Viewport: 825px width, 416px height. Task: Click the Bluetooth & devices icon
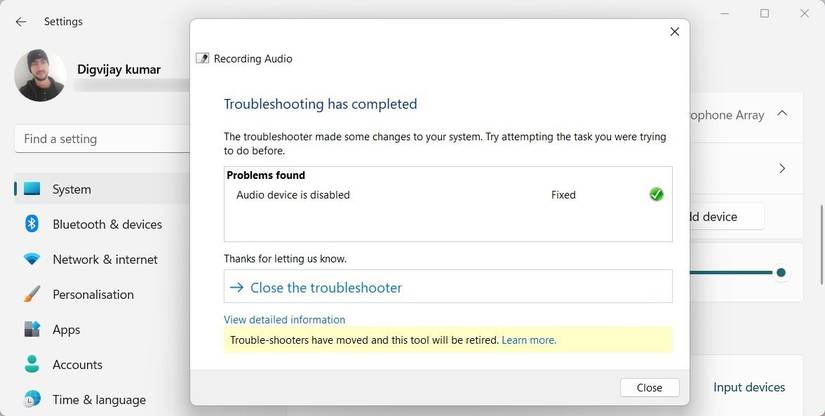coord(32,224)
